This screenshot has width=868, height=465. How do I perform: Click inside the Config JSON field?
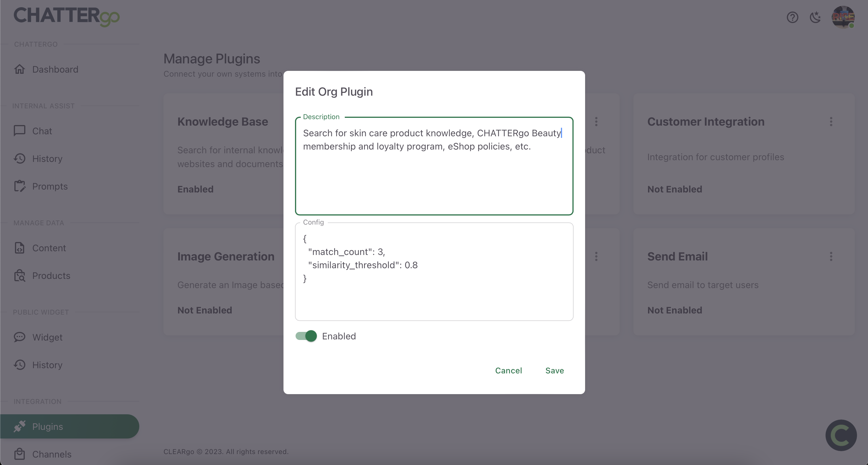(x=434, y=272)
